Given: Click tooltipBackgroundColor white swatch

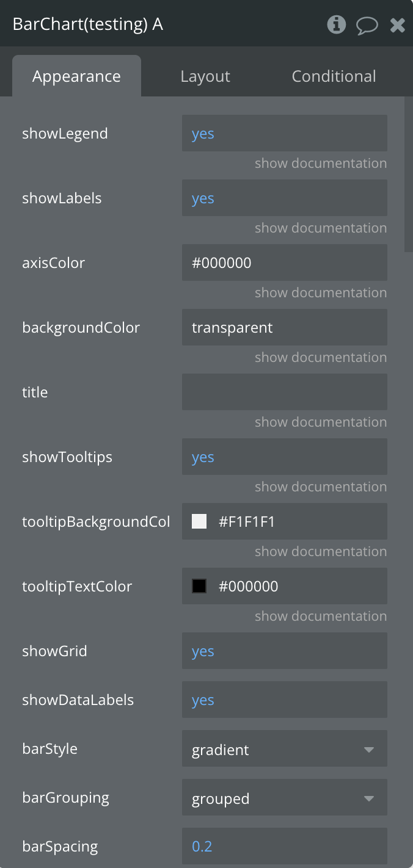Looking at the screenshot, I should (199, 521).
